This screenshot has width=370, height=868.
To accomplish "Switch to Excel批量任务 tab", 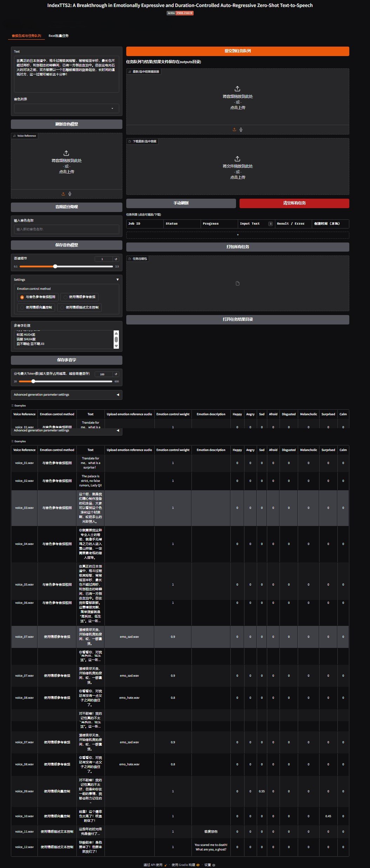I will [x=59, y=36].
